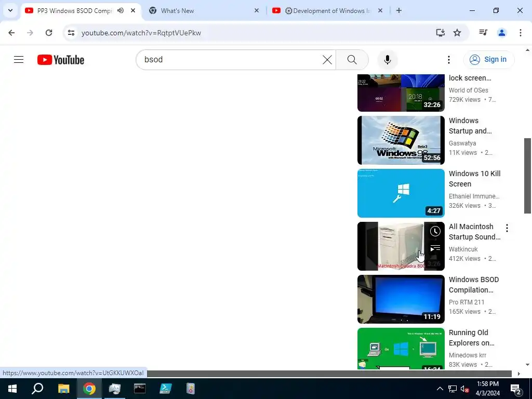Screen dimensions: 532x399
Task: Visit the World of OSes channel
Action: tap(468, 90)
